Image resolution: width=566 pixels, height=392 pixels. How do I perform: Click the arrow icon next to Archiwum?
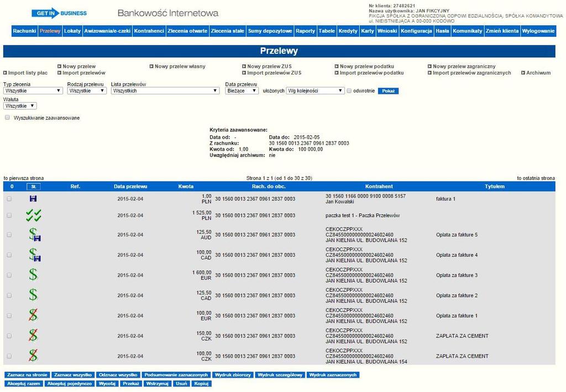click(523, 73)
